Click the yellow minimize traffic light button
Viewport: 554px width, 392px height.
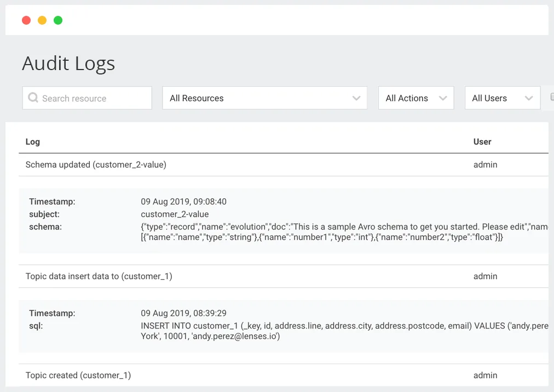coord(42,20)
